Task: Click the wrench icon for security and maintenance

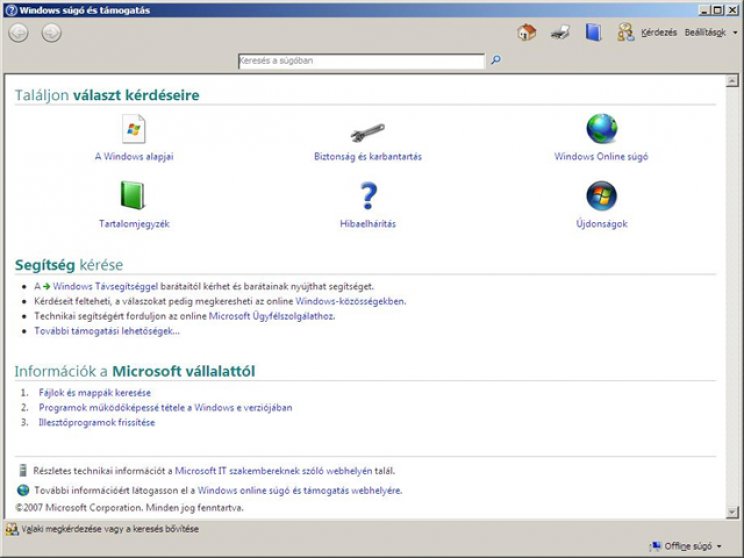Action: tap(367, 132)
